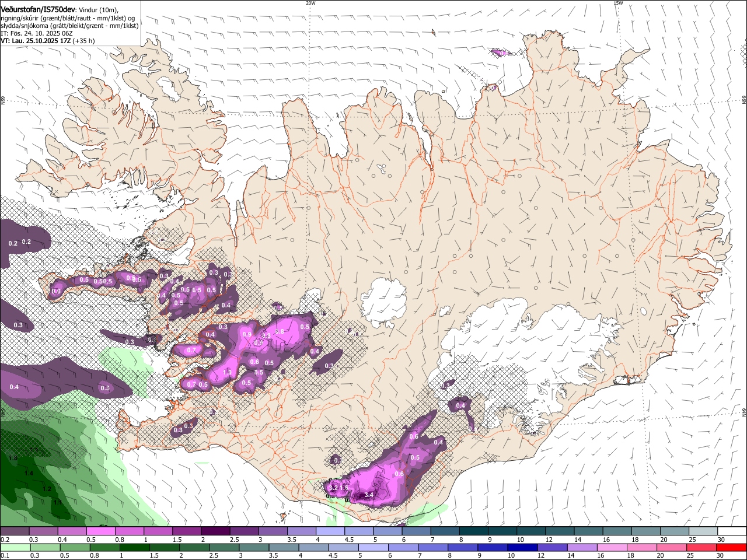Click the '0.2' label under upper legend row
Screen dimensions: 747x560
pos(5,540)
